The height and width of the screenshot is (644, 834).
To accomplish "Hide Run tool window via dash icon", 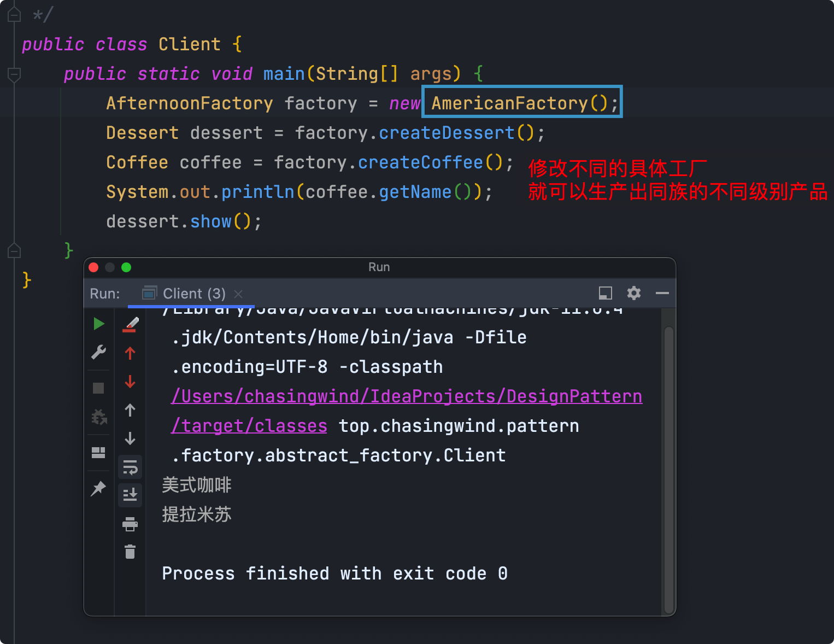I will click(x=662, y=293).
